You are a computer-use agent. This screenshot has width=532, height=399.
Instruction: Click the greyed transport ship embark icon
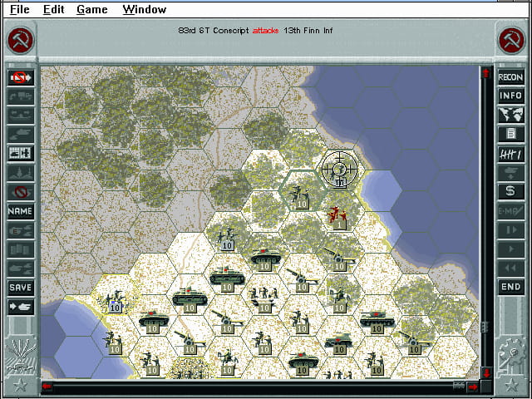tap(21, 116)
